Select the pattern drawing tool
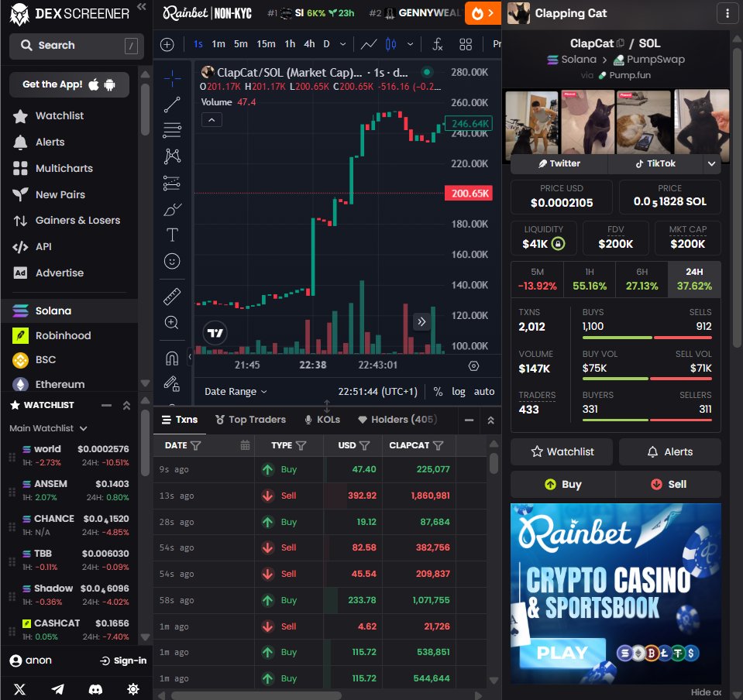This screenshot has height=700, width=743. coord(172,156)
